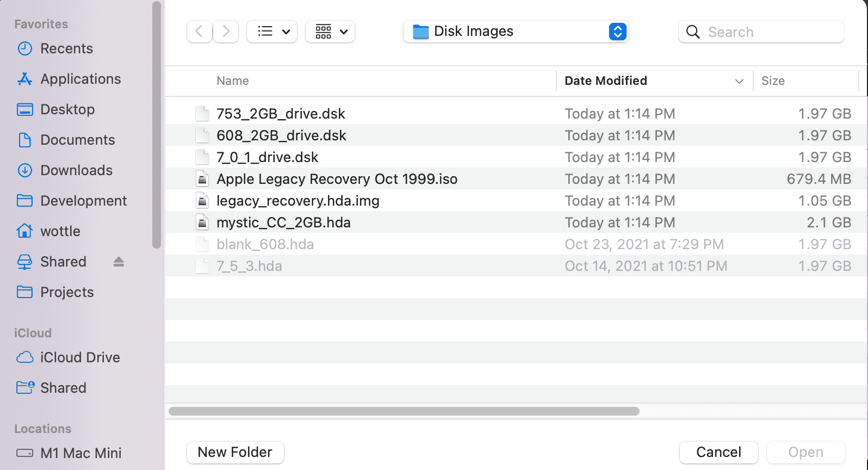868x470 pixels.
Task: Click the forward navigation arrow
Action: [226, 32]
